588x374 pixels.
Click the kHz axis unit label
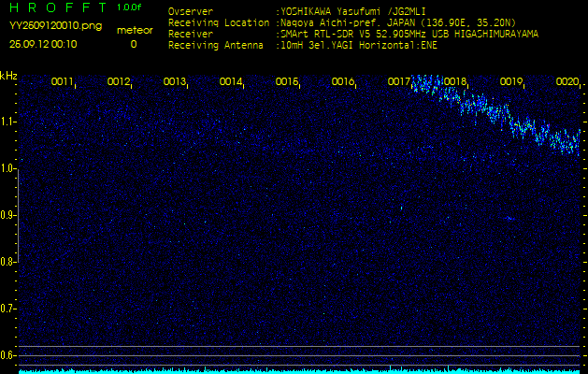pyautogui.click(x=8, y=76)
